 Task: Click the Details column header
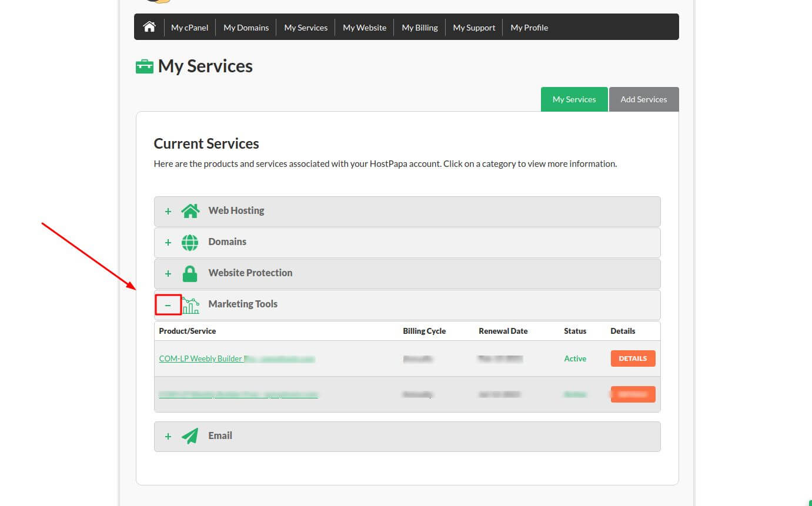click(x=623, y=331)
